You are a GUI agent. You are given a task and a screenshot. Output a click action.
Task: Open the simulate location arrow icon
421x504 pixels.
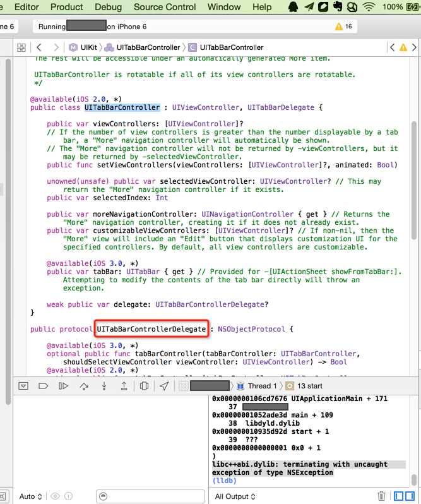[x=164, y=386]
